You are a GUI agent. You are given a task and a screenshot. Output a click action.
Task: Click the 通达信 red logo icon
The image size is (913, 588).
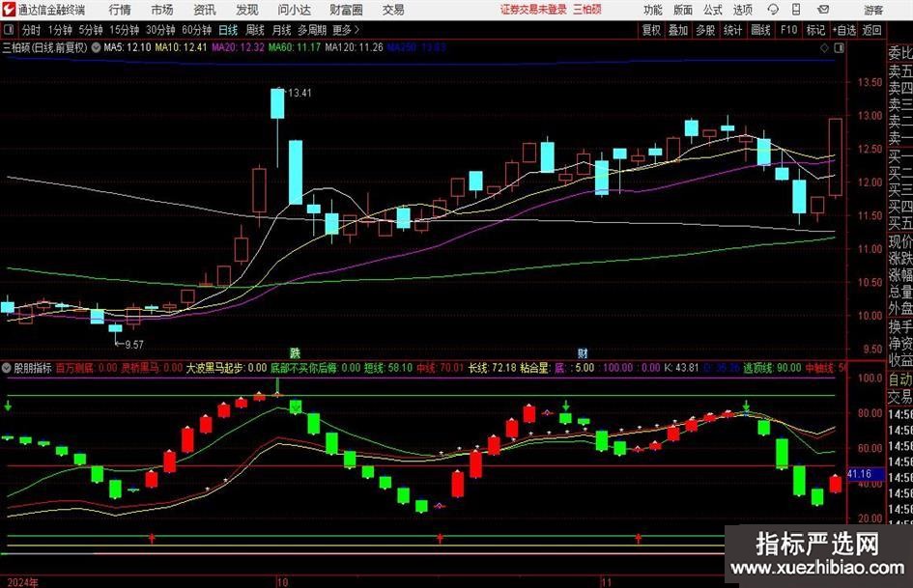click(9, 10)
